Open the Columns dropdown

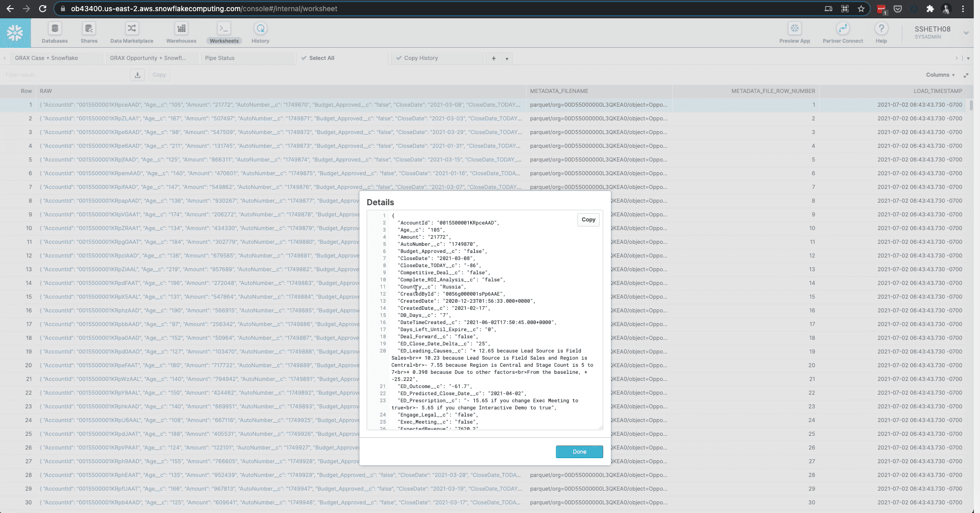click(940, 75)
